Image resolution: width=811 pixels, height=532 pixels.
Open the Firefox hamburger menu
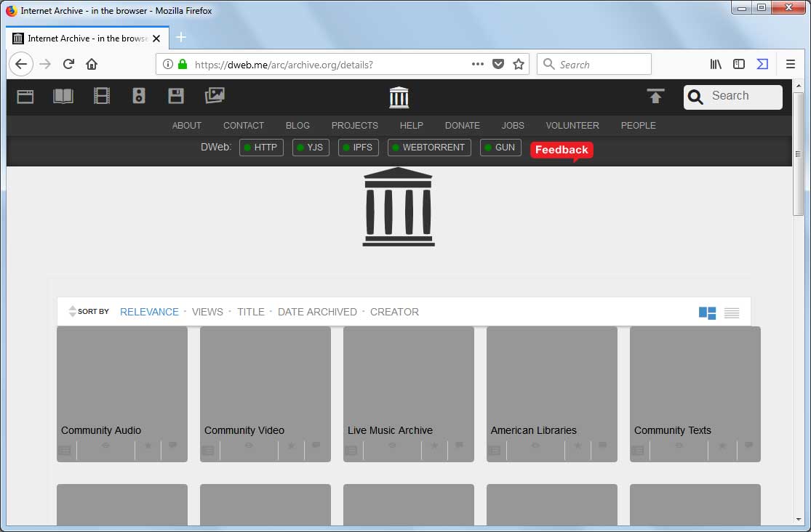(x=791, y=64)
